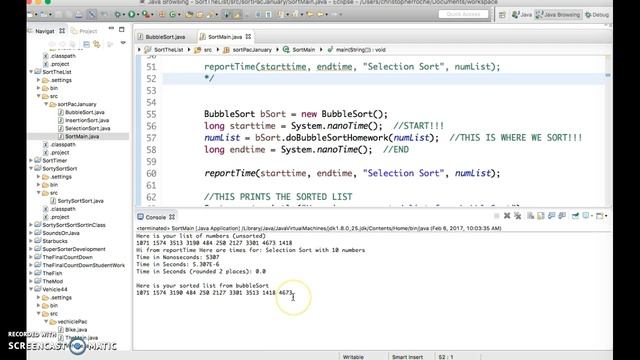Close the Console view with its X
The image size is (640, 360).
[x=172, y=217]
